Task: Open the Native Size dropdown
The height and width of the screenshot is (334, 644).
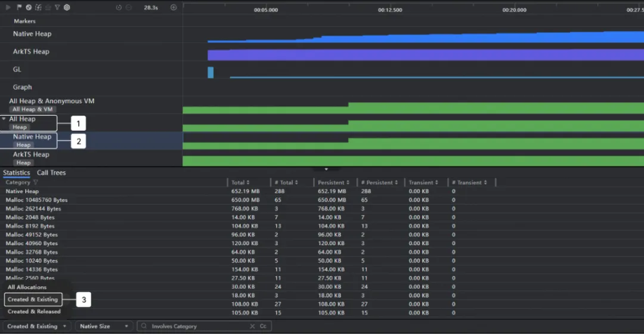Action: [x=104, y=326]
